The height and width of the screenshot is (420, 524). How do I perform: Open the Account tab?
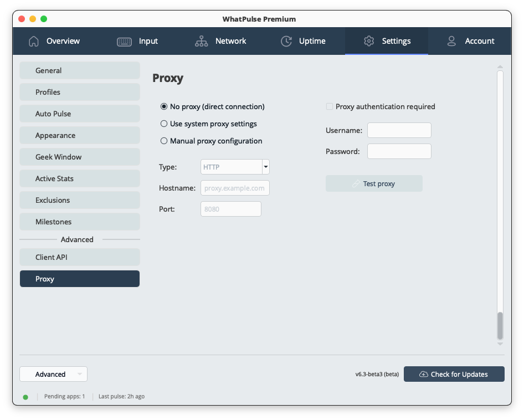point(470,41)
